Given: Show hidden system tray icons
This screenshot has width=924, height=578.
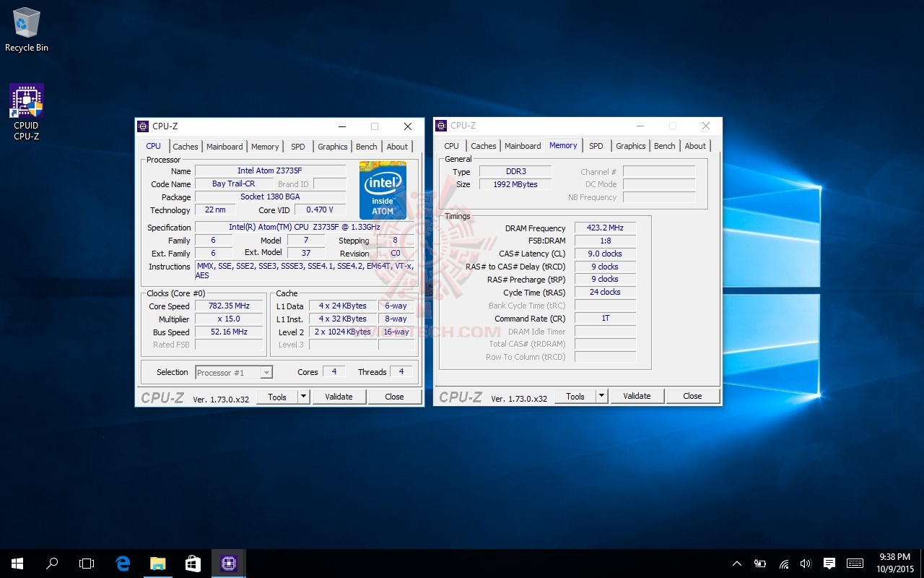Looking at the screenshot, I should (x=737, y=564).
